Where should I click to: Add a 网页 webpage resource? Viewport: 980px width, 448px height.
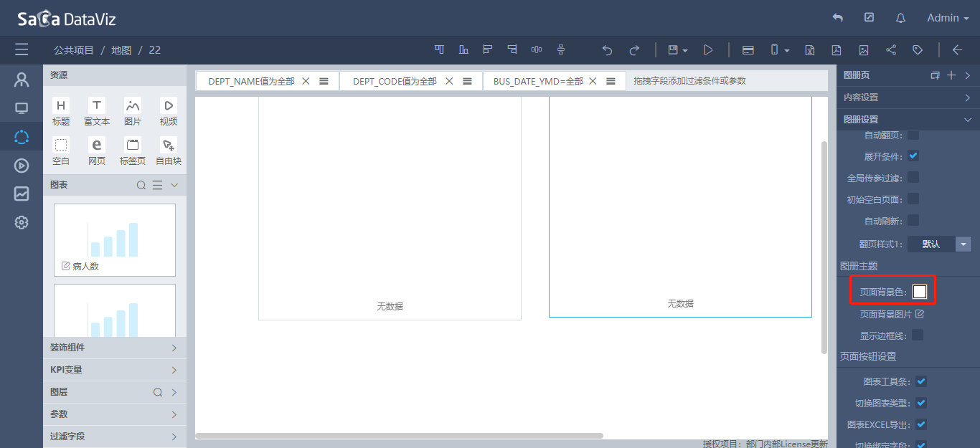point(97,151)
